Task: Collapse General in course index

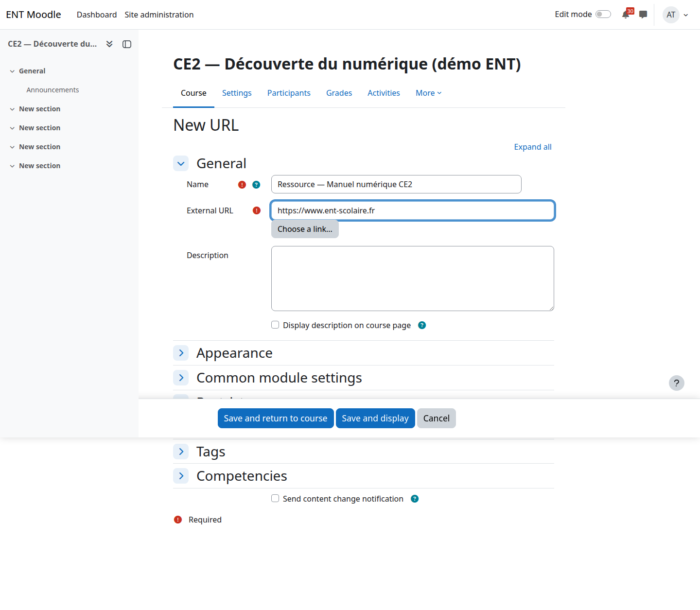Action: coord(12,71)
